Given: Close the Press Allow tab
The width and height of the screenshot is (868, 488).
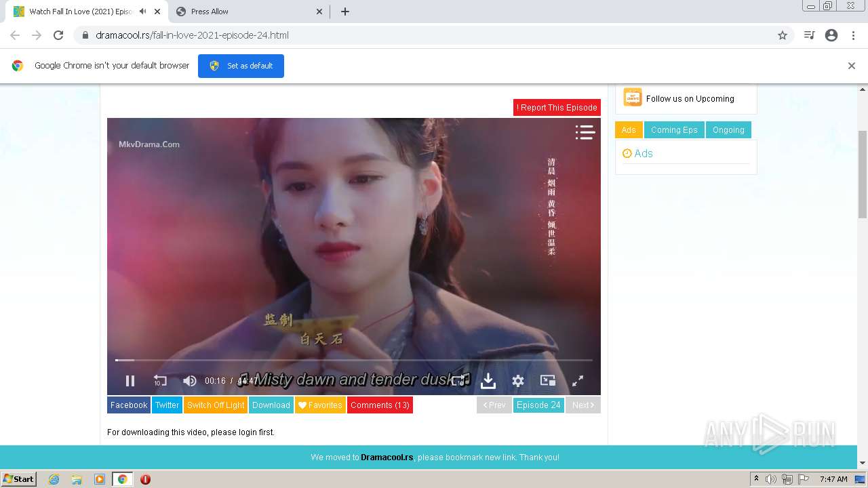Looking at the screenshot, I should (x=319, y=12).
